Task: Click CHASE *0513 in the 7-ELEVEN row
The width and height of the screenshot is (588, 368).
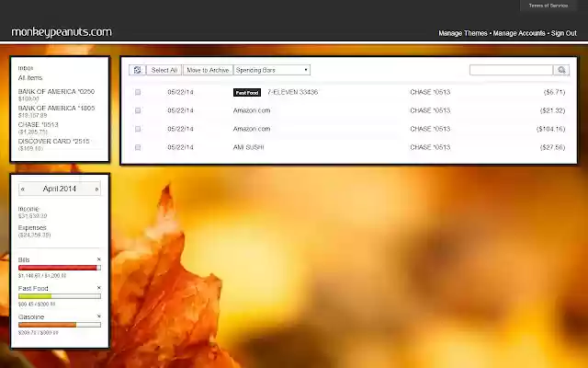Action: coord(430,92)
